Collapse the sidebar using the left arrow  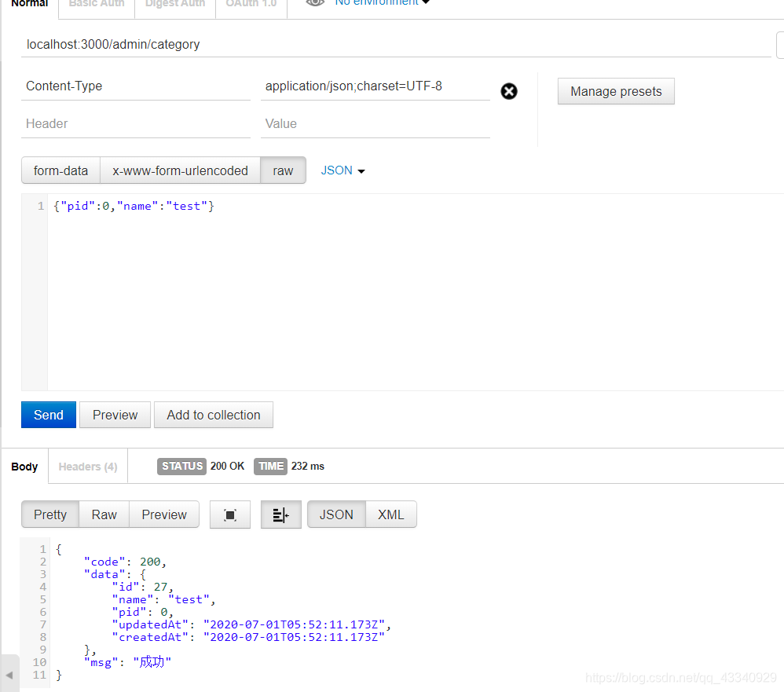click(9, 673)
